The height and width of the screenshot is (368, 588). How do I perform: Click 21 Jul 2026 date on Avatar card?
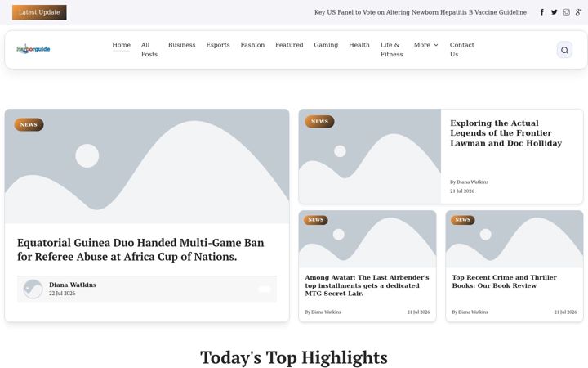[x=418, y=312]
